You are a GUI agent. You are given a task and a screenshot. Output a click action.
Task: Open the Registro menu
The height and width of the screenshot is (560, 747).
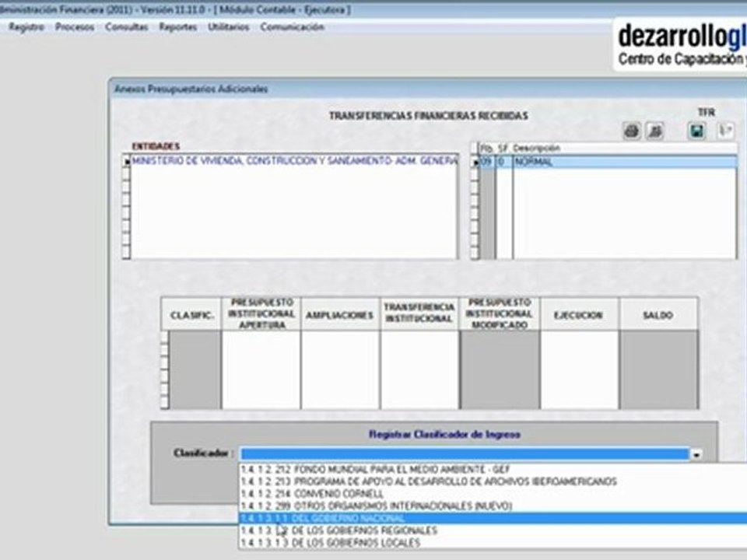[26, 27]
